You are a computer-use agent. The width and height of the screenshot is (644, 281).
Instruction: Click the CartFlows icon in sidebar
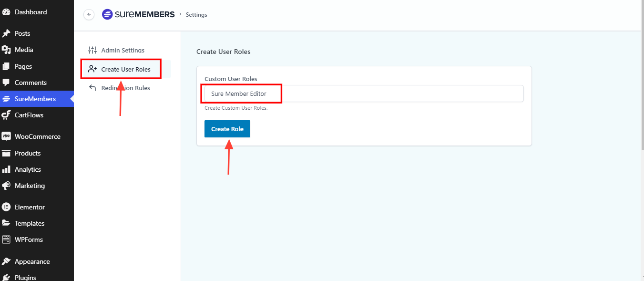pyautogui.click(x=6, y=115)
